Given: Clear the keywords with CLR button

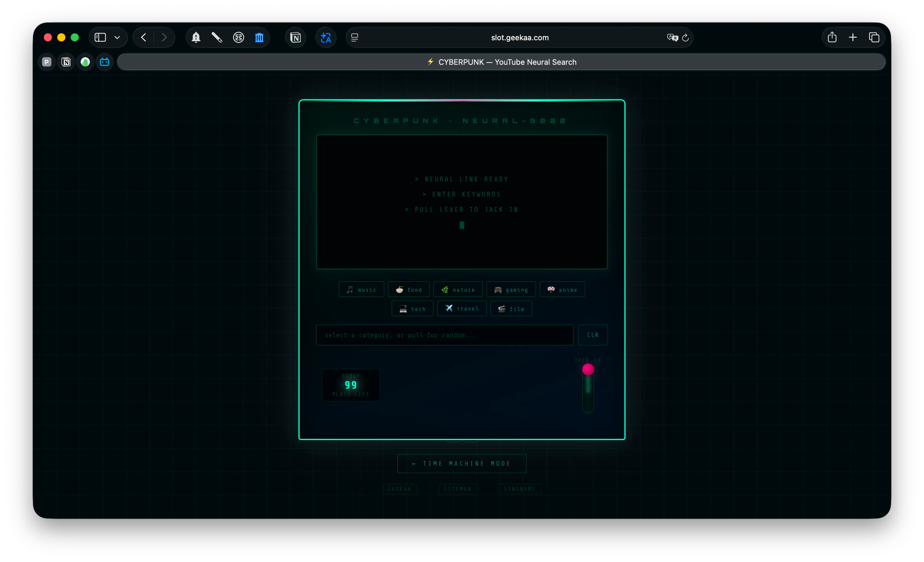Looking at the screenshot, I should click(x=593, y=335).
